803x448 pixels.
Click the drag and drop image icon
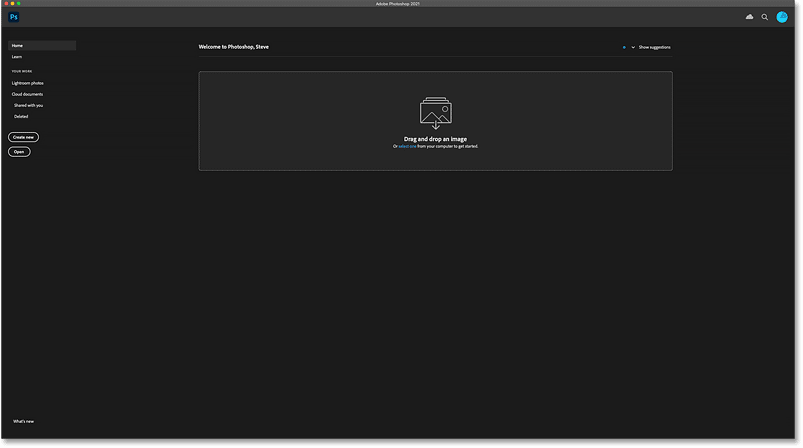pyautogui.click(x=435, y=113)
